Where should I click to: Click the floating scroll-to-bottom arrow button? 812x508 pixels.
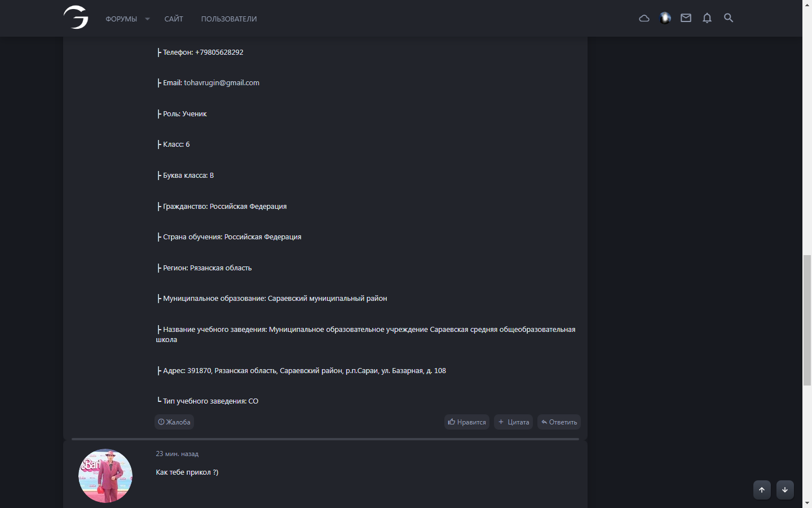point(785,490)
